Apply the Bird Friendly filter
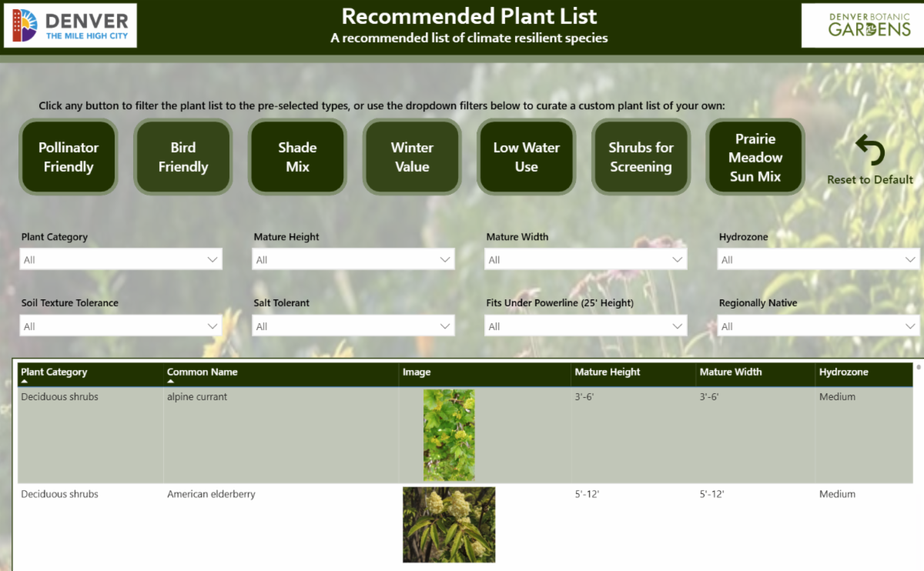 183,157
